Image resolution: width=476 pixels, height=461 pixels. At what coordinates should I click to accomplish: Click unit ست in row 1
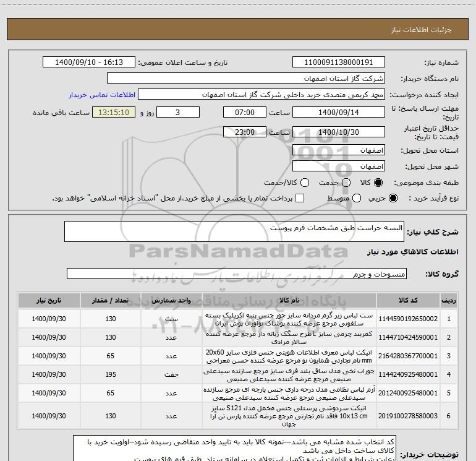[171, 319]
